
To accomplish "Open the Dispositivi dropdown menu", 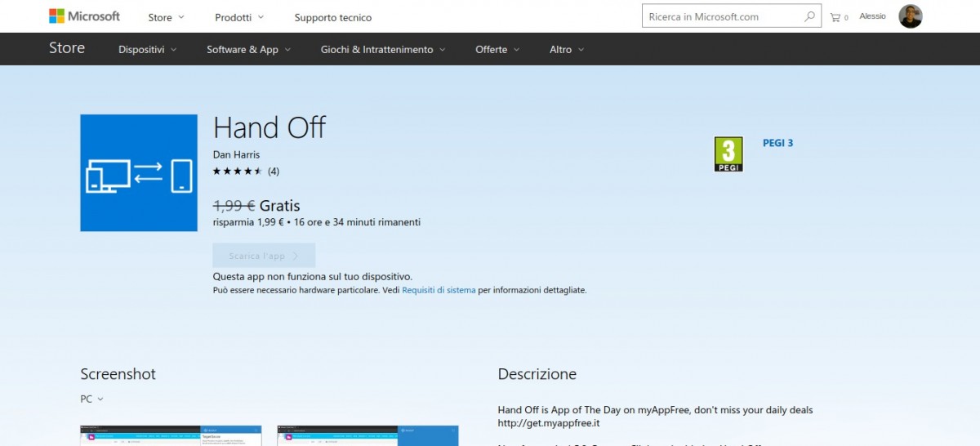I will pyautogui.click(x=147, y=50).
